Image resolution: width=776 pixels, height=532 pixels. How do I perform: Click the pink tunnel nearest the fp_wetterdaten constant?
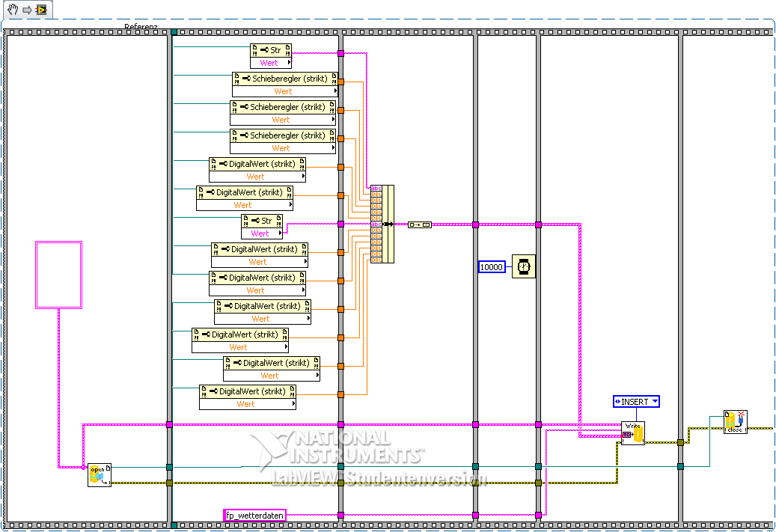340,516
